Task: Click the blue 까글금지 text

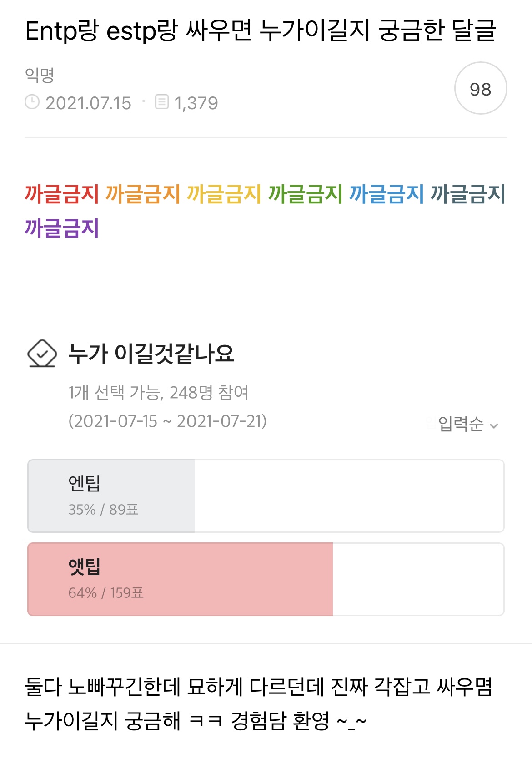Action: click(x=386, y=194)
